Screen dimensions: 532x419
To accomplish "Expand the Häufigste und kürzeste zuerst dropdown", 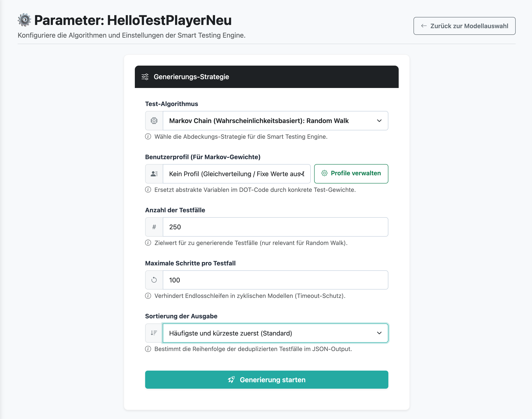I will point(275,333).
